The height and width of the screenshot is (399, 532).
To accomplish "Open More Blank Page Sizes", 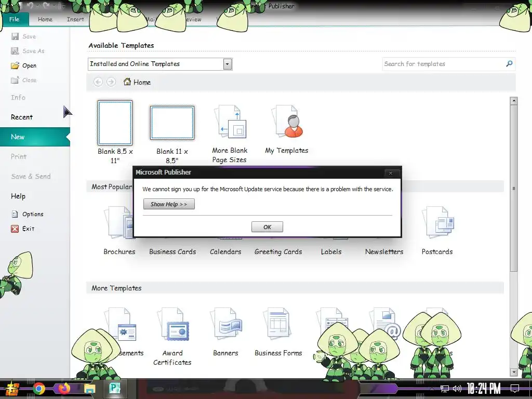I will coord(230,134).
